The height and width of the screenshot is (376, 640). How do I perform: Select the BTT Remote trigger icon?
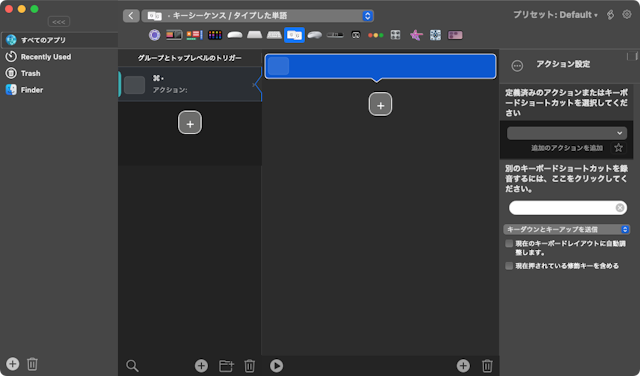(356, 35)
